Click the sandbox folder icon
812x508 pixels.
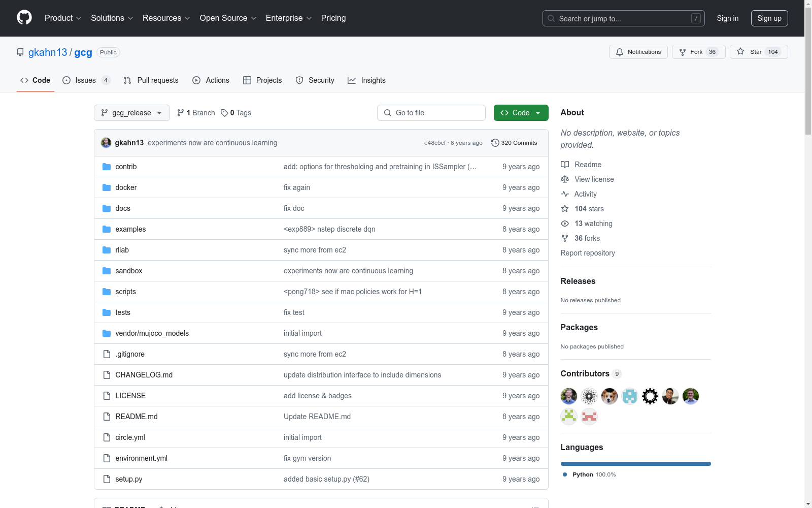(107, 271)
